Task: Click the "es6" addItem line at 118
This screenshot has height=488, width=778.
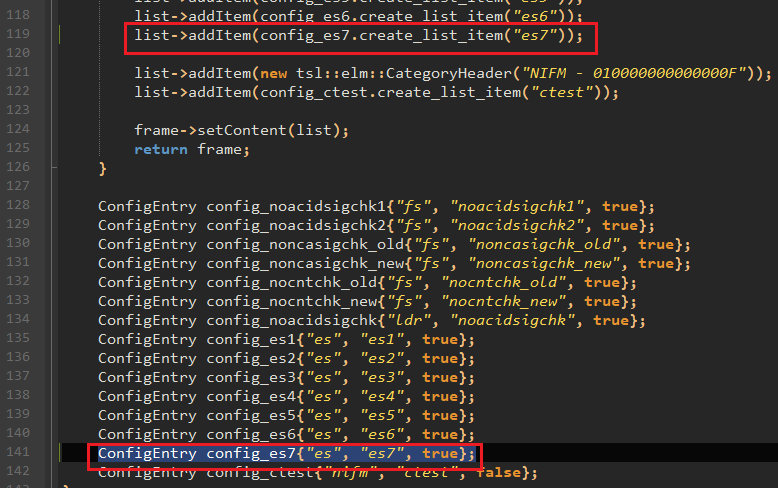Action: (358, 16)
